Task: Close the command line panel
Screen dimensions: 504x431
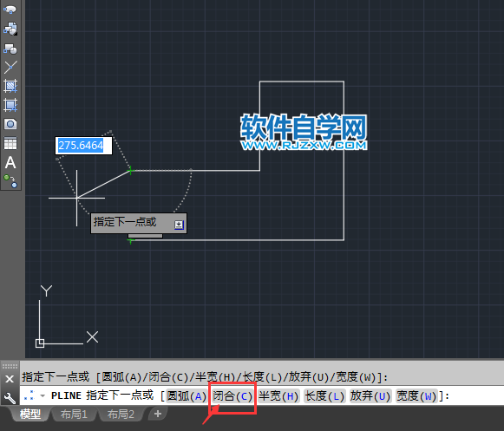Action: [10, 379]
